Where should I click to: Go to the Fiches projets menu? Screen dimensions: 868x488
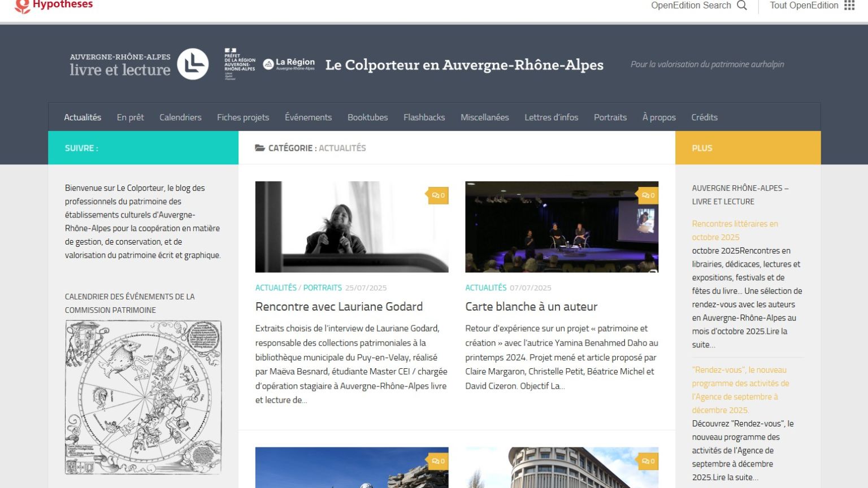243,117
